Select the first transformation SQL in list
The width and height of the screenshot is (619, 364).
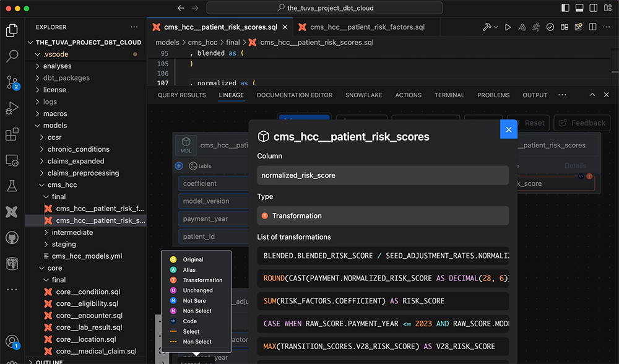383,256
